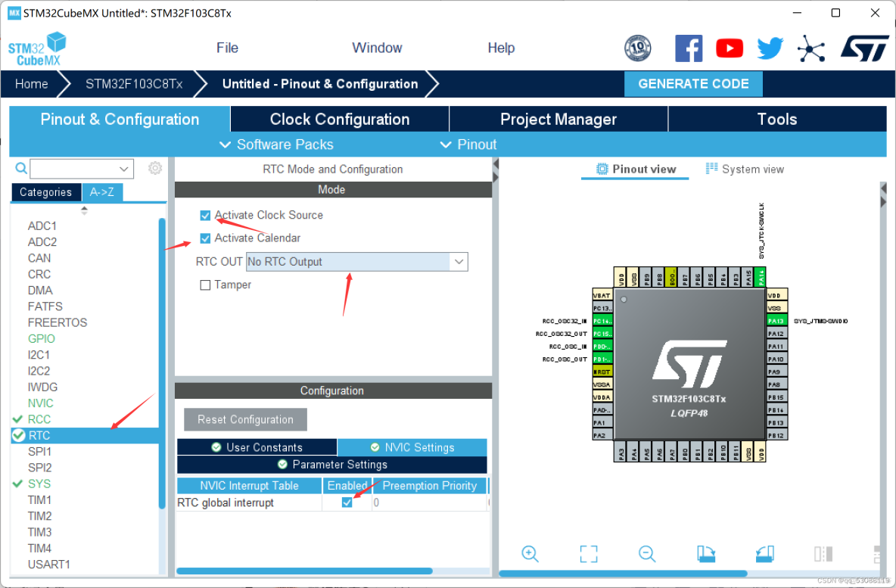
Task: Click the ST community network icon
Action: click(x=810, y=48)
